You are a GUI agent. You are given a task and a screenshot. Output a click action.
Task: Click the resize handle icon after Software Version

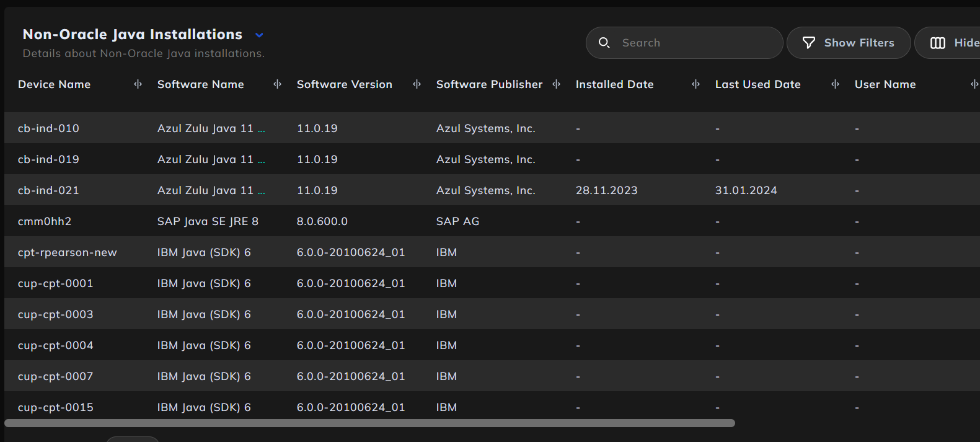click(x=417, y=84)
